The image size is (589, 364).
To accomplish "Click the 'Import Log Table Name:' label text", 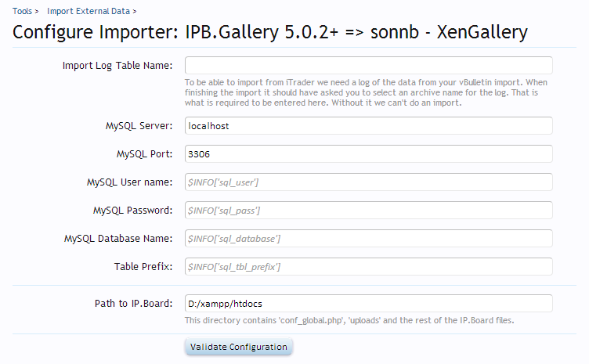I will tap(117, 66).
